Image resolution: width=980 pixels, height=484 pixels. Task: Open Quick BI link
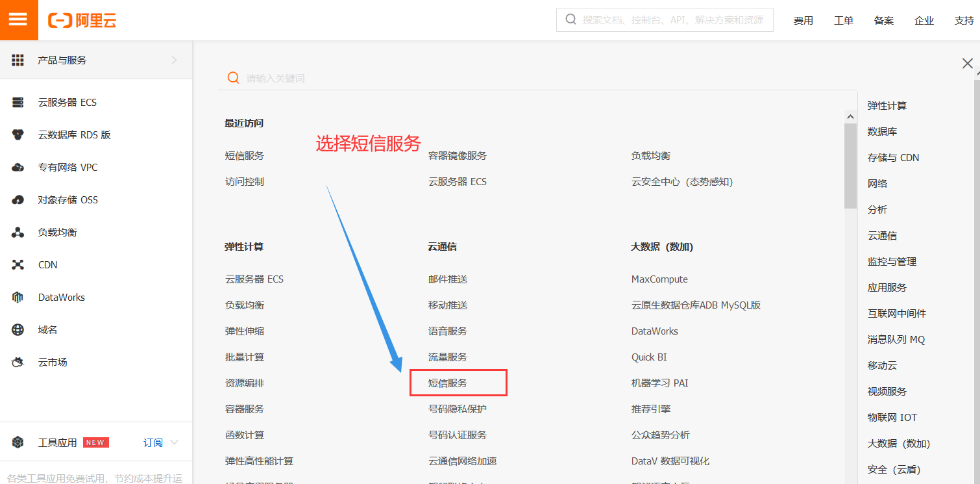[649, 357]
